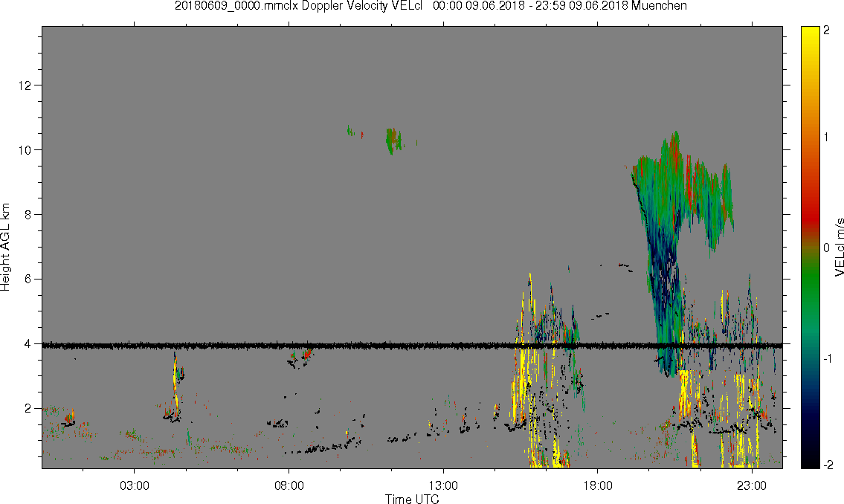Click the 'Height AGL km' y-axis label
Viewport: 844px width, 504px height.
(x=5, y=248)
